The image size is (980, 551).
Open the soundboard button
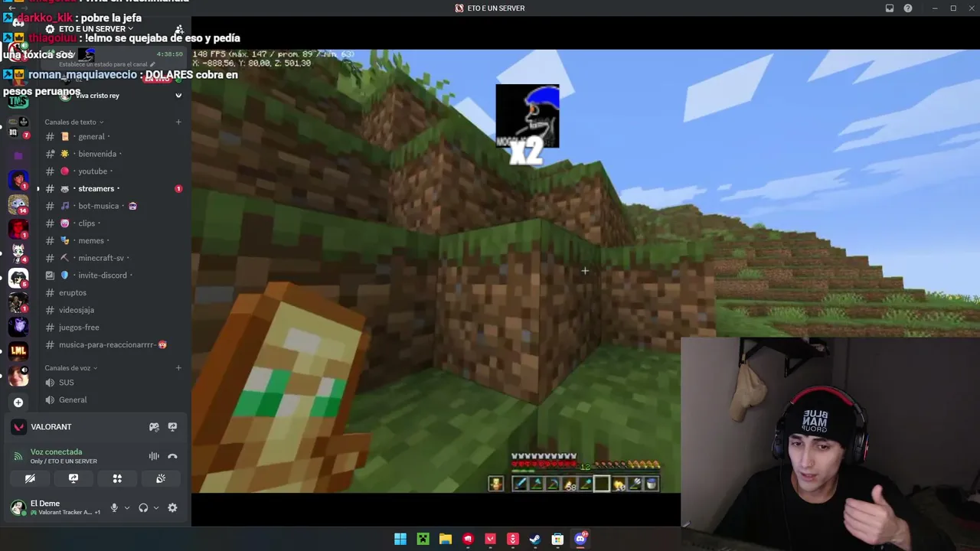161,478
